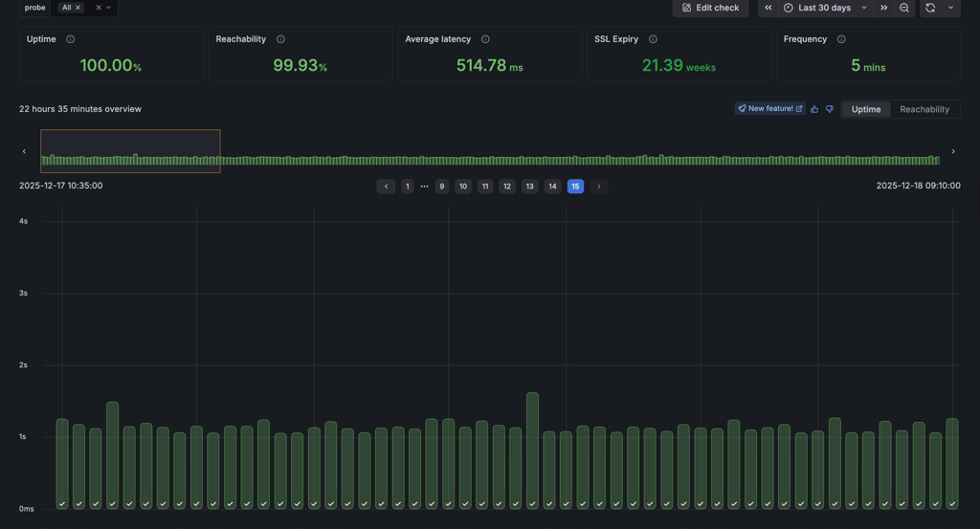Open the New feature! link
Image resolution: width=980 pixels, height=529 pixels.
tap(770, 109)
